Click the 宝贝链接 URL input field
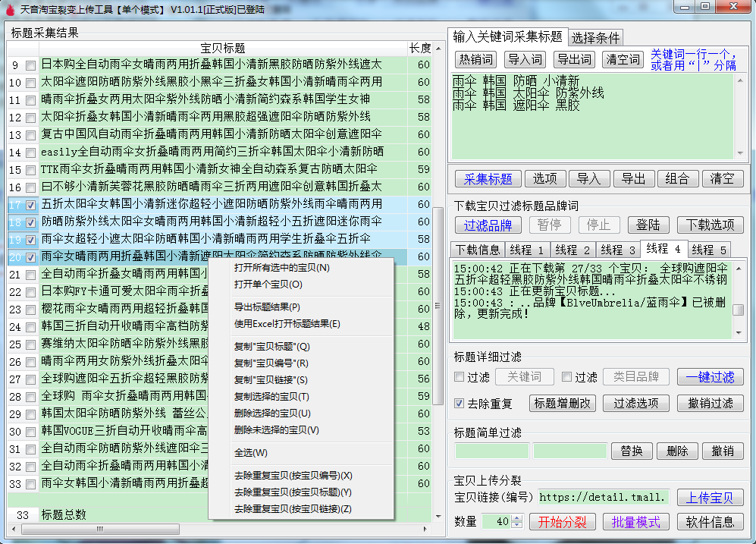 [x=604, y=498]
